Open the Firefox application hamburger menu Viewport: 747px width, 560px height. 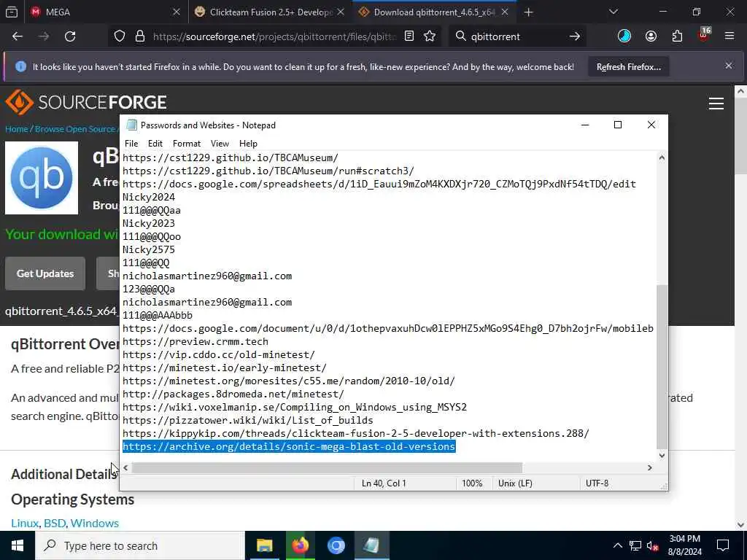pyautogui.click(x=729, y=36)
